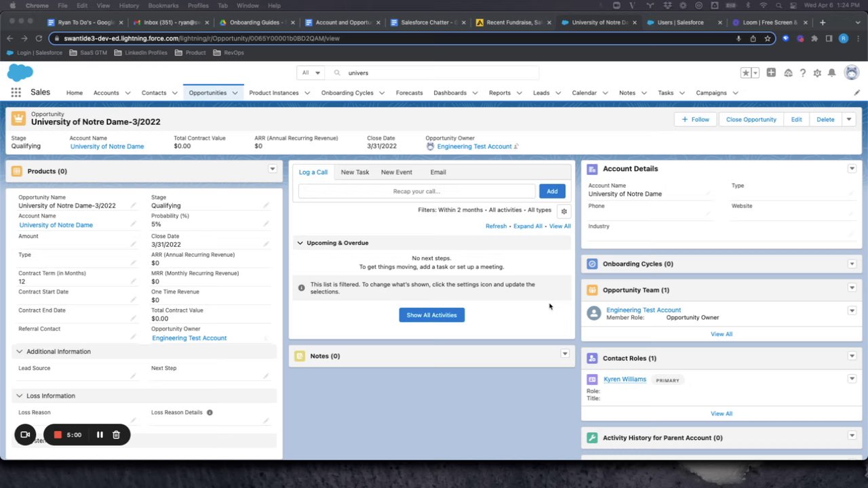Open the Accounts nav dropdown chevron

point(127,93)
